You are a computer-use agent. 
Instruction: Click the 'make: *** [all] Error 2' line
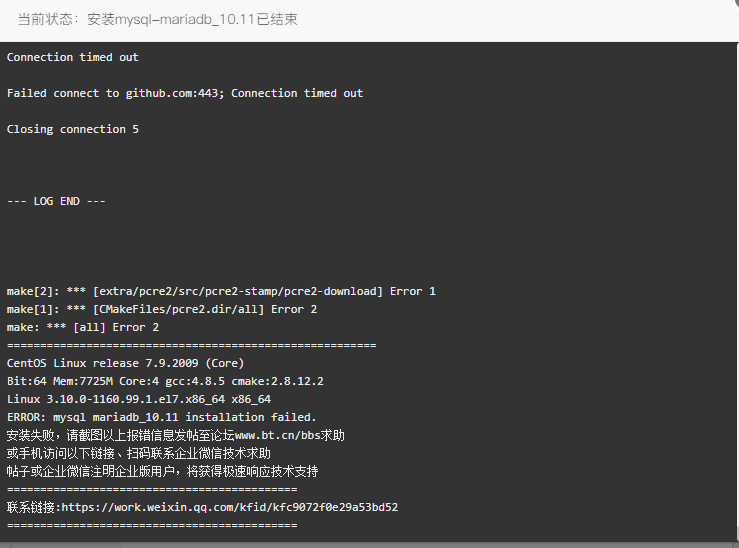tap(82, 327)
